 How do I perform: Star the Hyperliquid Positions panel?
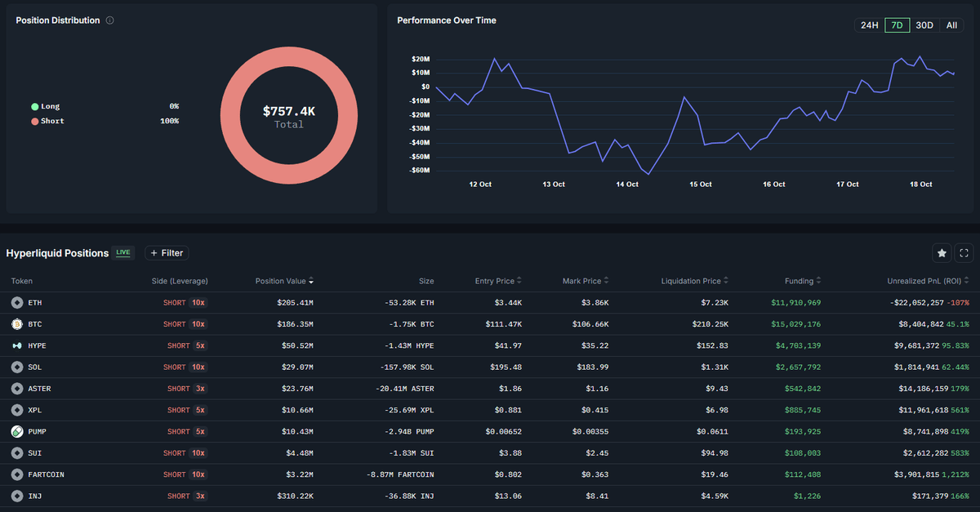pos(942,253)
